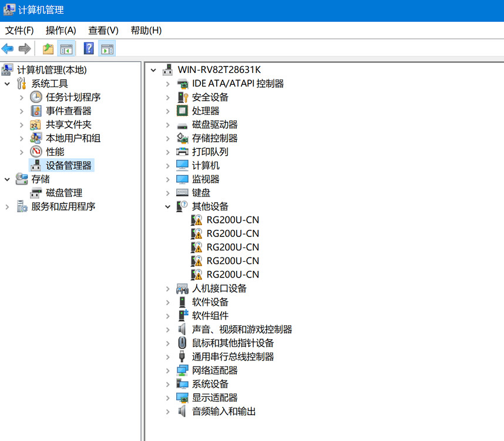The image size is (504, 441).
Task: Toggle the show/hide action pane toolbar icon
Action: click(x=107, y=49)
